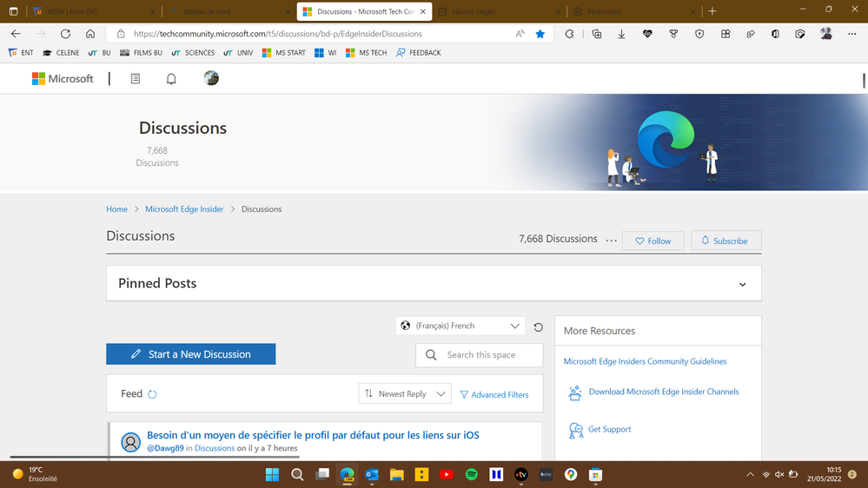Open the MS TECH bookmark
This screenshot has height=488, width=868.
pos(366,53)
